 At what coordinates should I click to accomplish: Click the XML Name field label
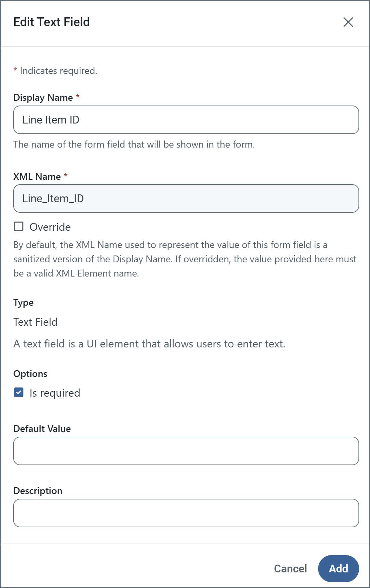coord(37,177)
